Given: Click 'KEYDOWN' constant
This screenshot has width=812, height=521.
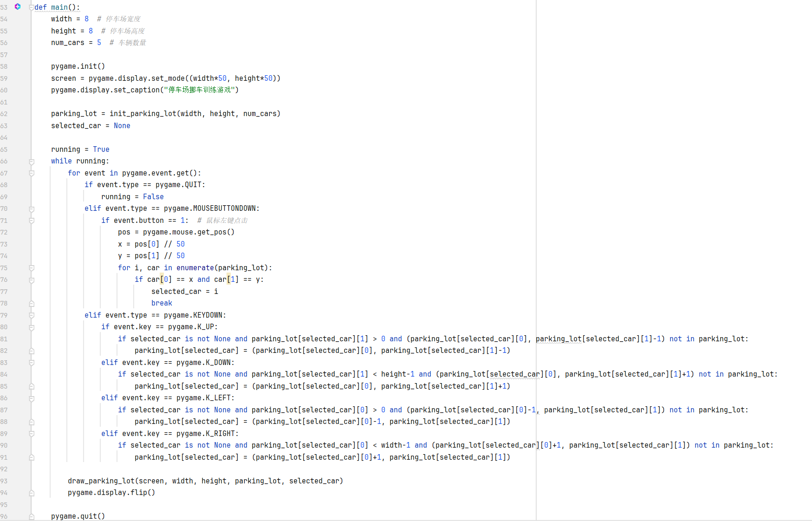Looking at the screenshot, I should click(x=208, y=315).
